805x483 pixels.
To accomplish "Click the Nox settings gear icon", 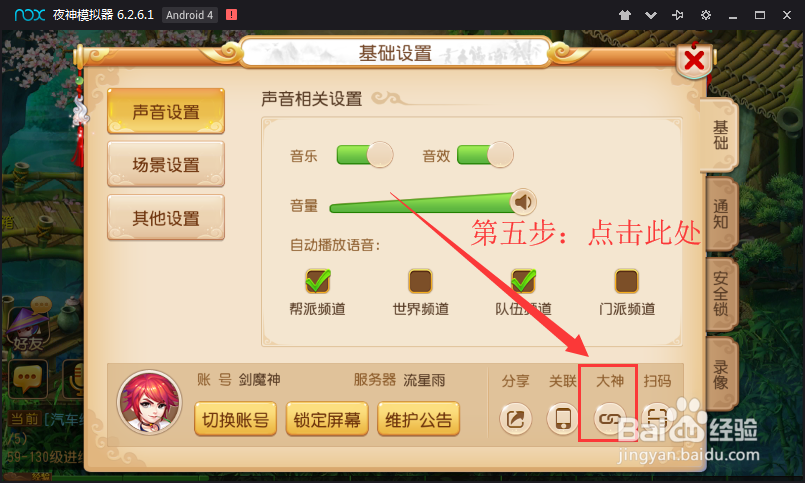I will [x=706, y=15].
